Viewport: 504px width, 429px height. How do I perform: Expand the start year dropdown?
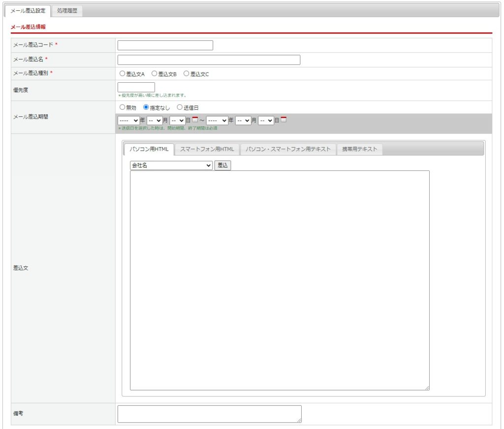(x=128, y=120)
